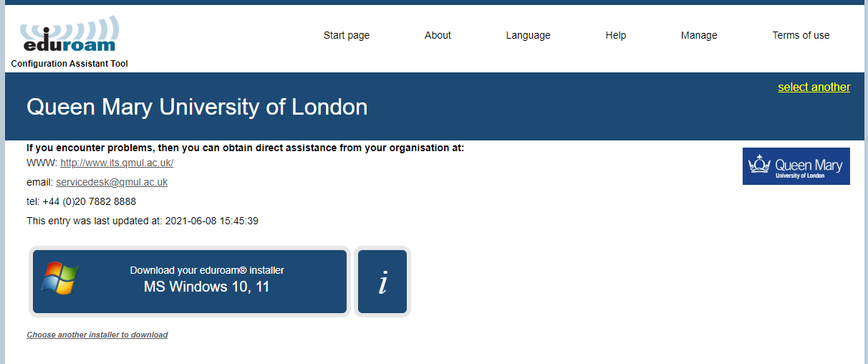Go to the Start page menu item
The width and height of the screenshot is (868, 364).
347,35
